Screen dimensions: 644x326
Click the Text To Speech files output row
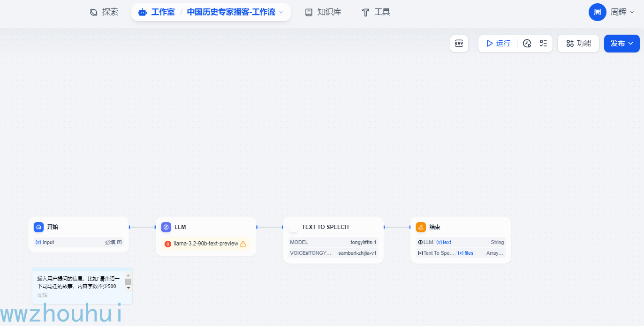click(461, 253)
